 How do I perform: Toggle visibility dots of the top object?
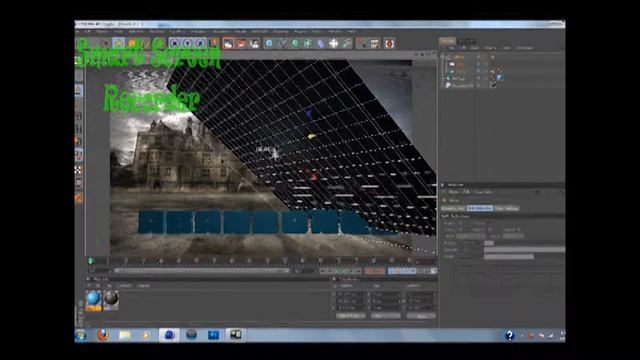(x=478, y=57)
